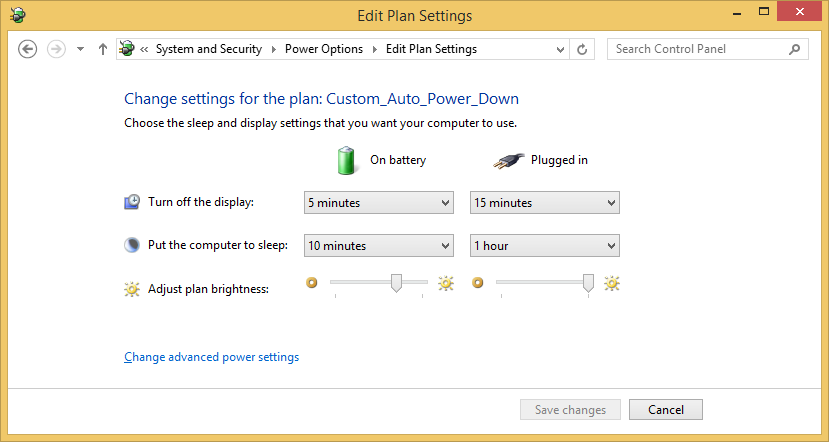Navigate to System and Security breadcrumb

click(x=209, y=49)
